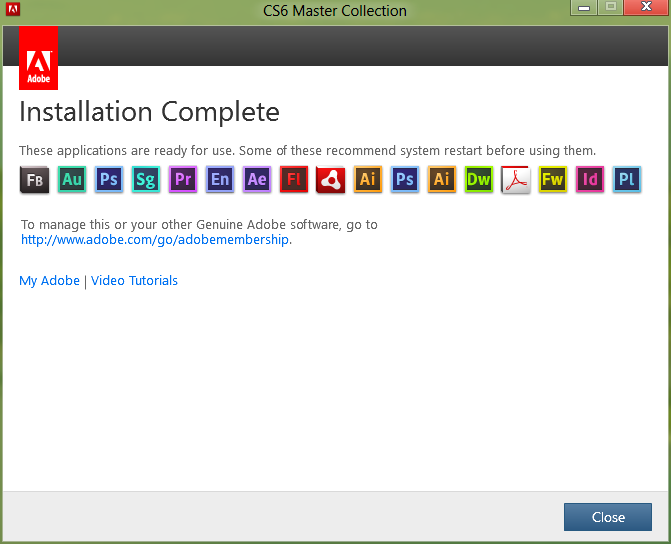Image resolution: width=671 pixels, height=544 pixels.
Task: Click the Fw Fireworks icon
Action: point(553,179)
